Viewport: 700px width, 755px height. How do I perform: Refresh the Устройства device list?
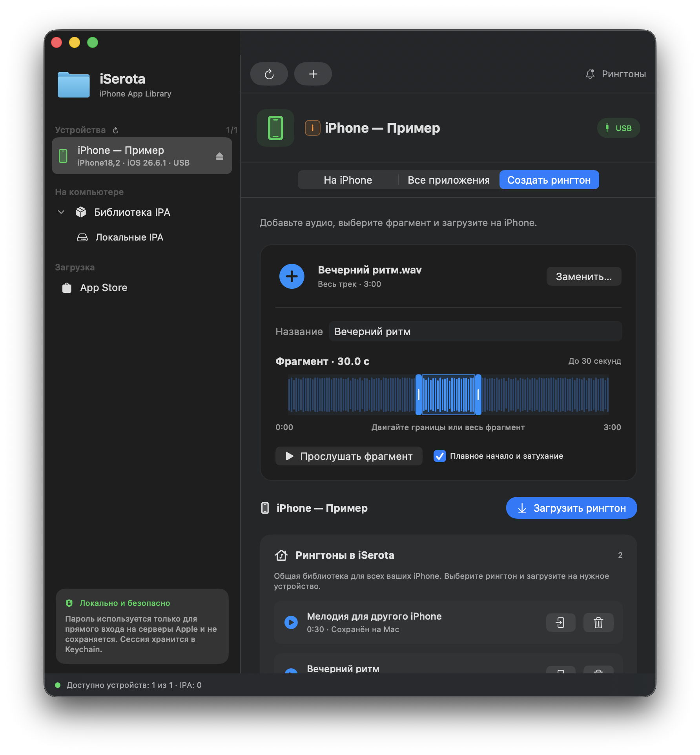pyautogui.click(x=116, y=130)
